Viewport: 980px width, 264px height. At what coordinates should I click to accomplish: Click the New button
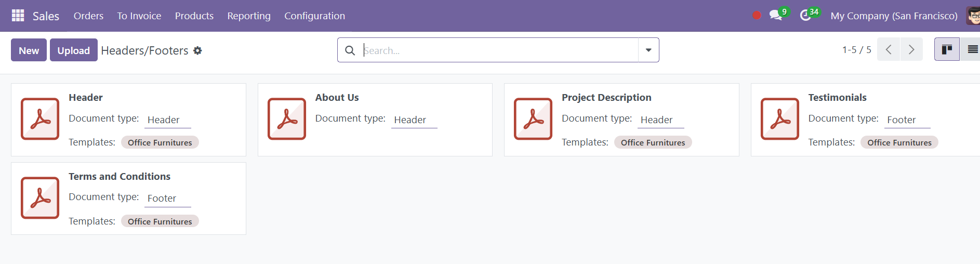pyautogui.click(x=29, y=50)
